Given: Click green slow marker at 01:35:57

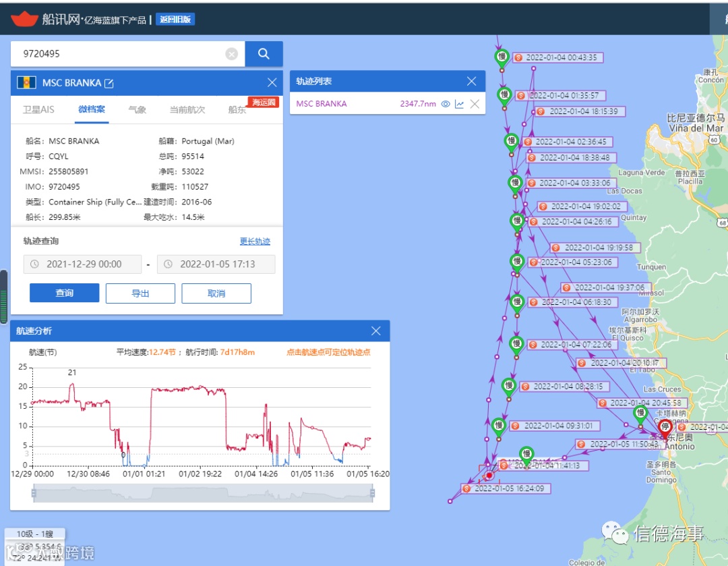Looking at the screenshot, I should 505,96.
